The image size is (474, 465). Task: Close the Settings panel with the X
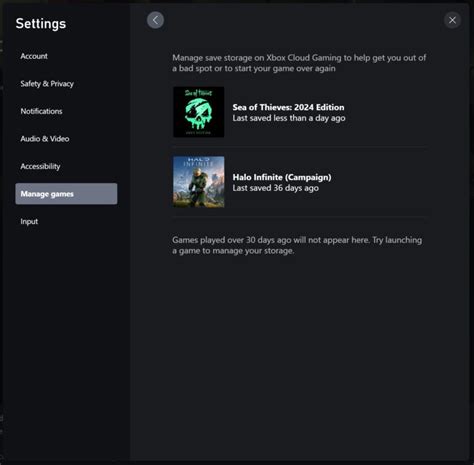[x=452, y=20]
